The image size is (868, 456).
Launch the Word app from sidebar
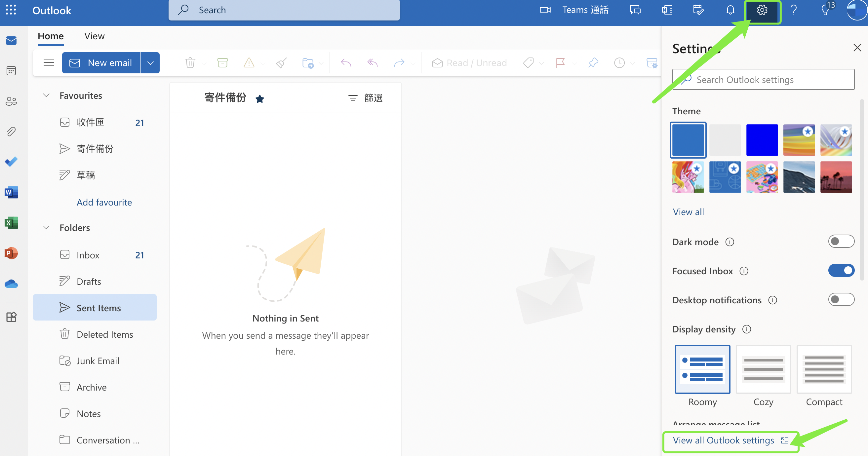coord(11,192)
